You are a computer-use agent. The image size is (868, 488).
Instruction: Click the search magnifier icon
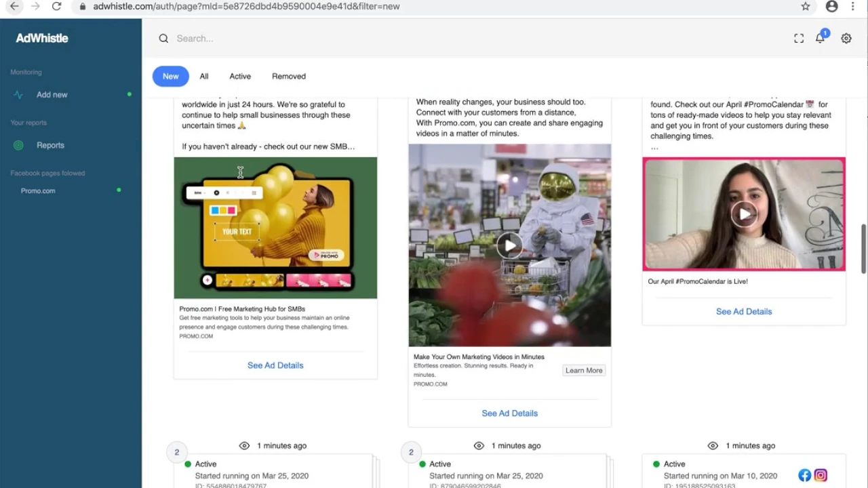coord(163,39)
